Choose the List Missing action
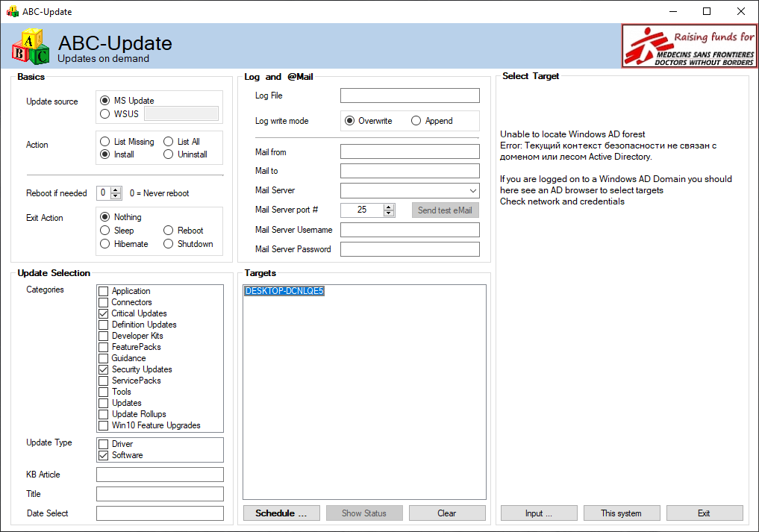Image resolution: width=759 pixels, height=532 pixels. pos(127,141)
